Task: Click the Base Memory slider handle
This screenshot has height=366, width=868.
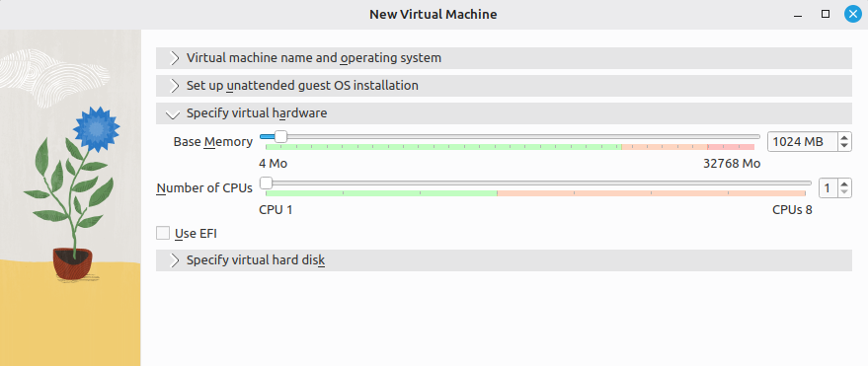Action: click(x=280, y=136)
